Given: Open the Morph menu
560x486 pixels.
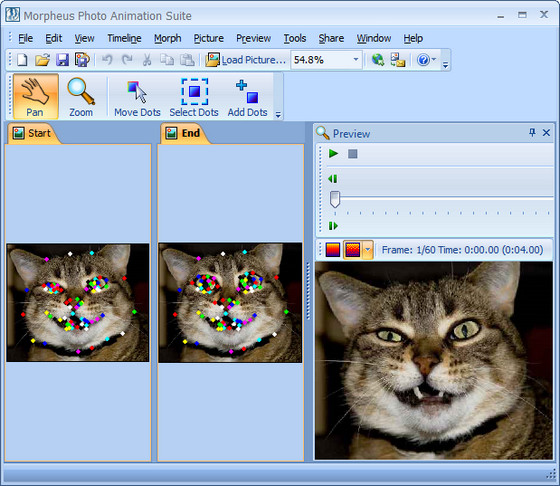Looking at the screenshot, I should click(168, 38).
